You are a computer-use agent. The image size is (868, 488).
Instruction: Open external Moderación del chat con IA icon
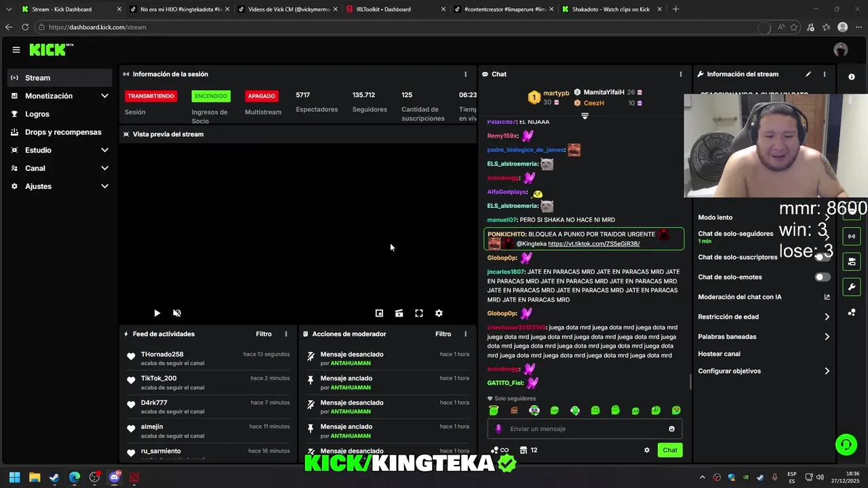827,297
